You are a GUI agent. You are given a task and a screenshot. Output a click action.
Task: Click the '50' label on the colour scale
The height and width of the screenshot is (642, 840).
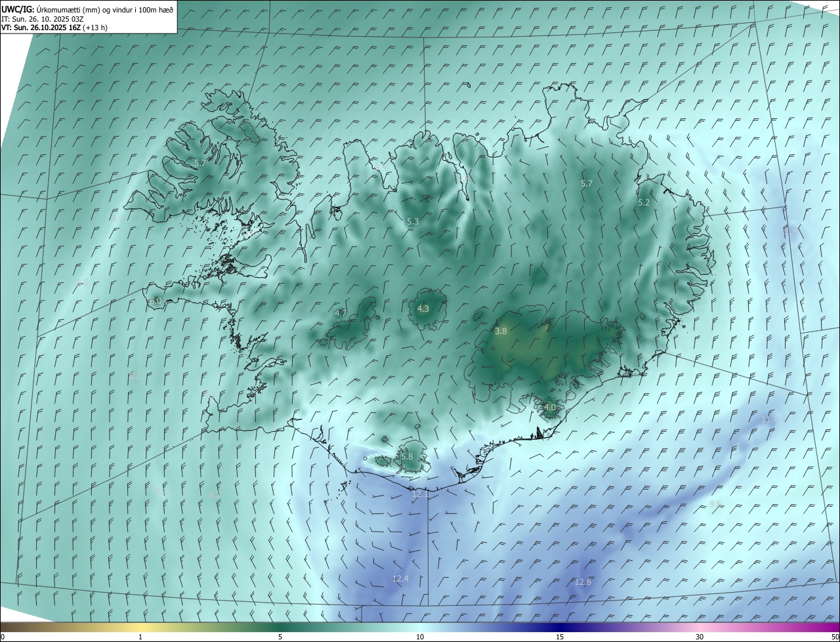point(835,637)
